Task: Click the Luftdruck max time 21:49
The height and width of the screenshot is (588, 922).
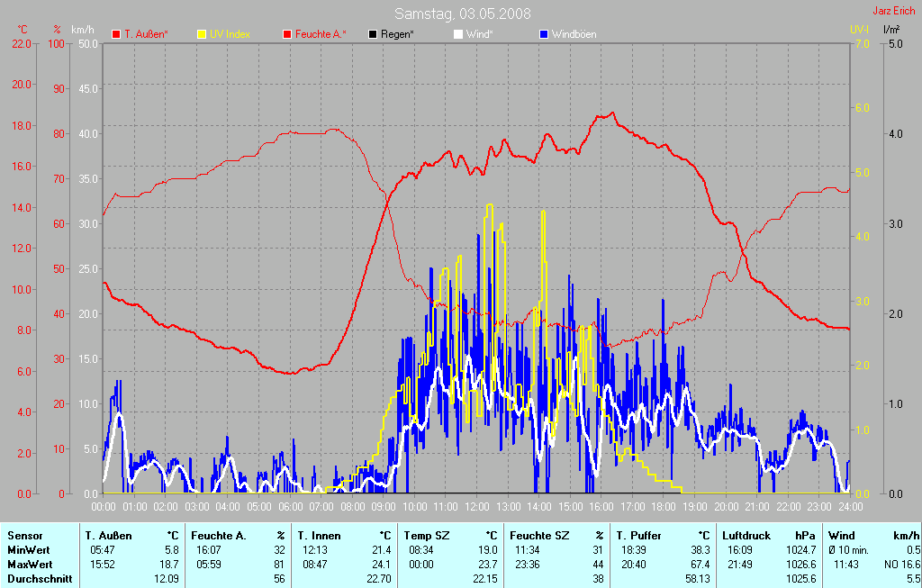Action: [740, 565]
